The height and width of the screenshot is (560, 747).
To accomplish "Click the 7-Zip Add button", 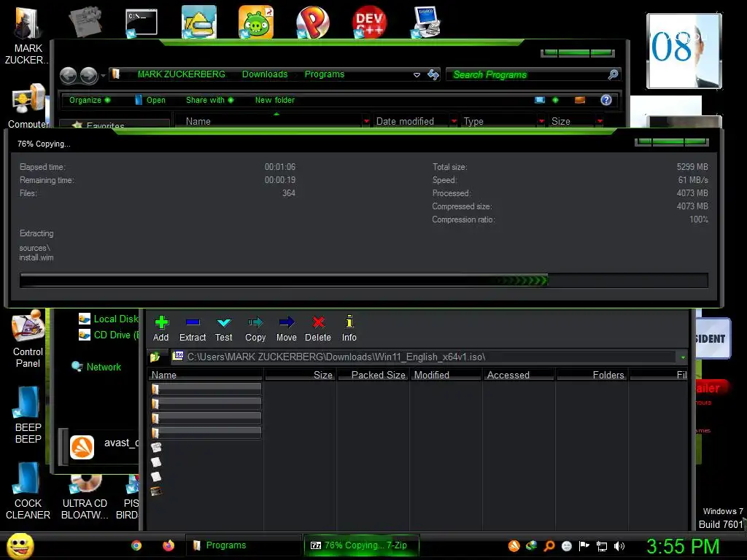I will click(x=161, y=329).
